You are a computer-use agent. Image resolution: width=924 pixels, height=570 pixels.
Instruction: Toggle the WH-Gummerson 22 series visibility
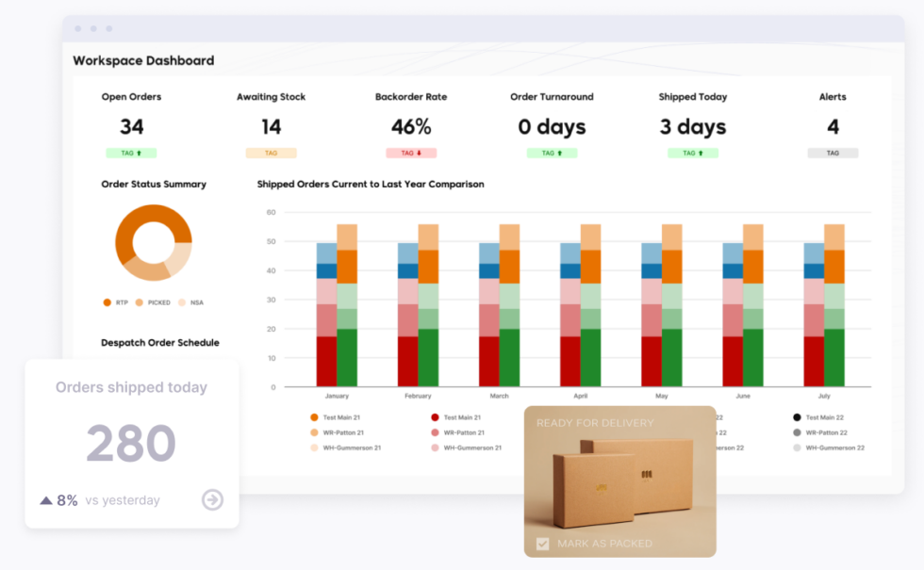[795, 448]
